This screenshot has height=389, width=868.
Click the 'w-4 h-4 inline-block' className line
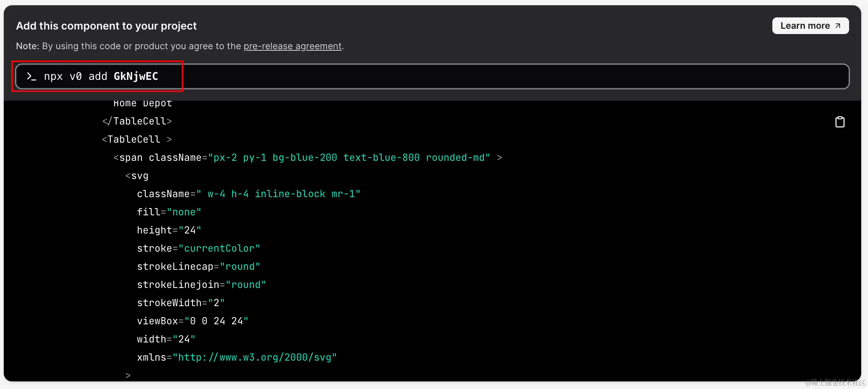click(248, 194)
